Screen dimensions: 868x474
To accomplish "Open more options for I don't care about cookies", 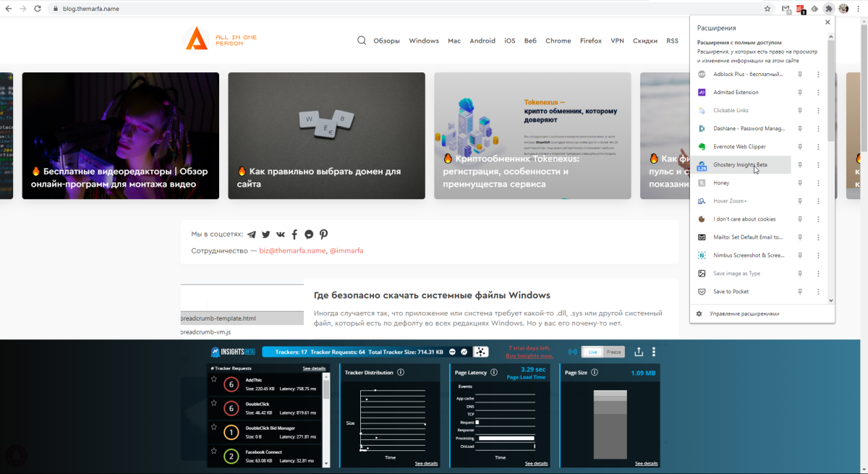I will pos(818,219).
